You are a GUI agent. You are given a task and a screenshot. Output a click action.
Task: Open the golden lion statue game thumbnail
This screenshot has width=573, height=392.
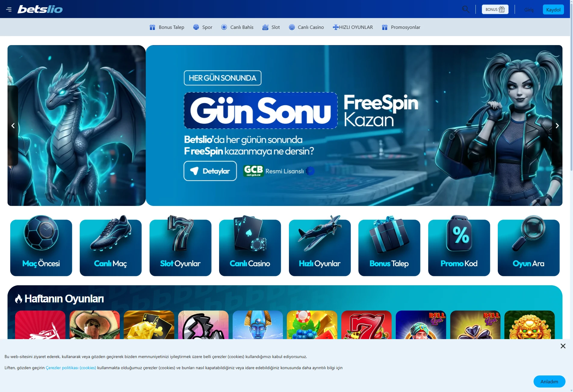[x=530, y=325]
